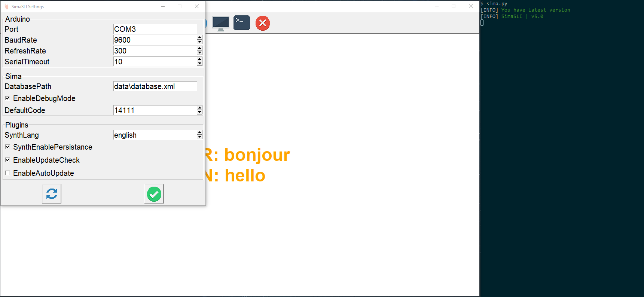Click the terminal cursor block
Screen dimensions: 644x297
(482, 23)
